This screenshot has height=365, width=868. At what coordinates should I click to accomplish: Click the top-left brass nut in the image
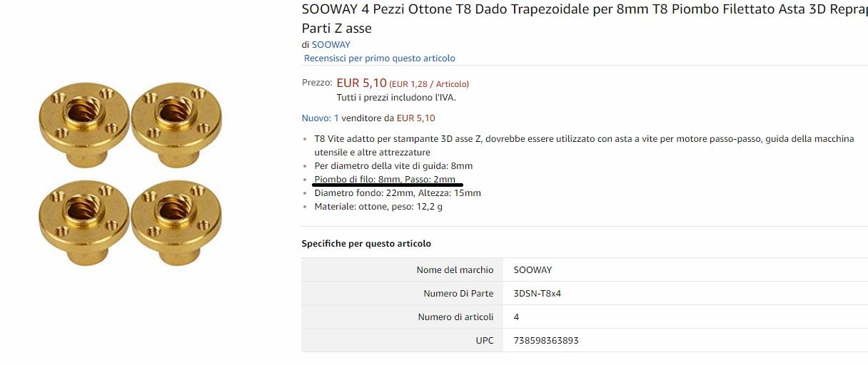click(84, 118)
